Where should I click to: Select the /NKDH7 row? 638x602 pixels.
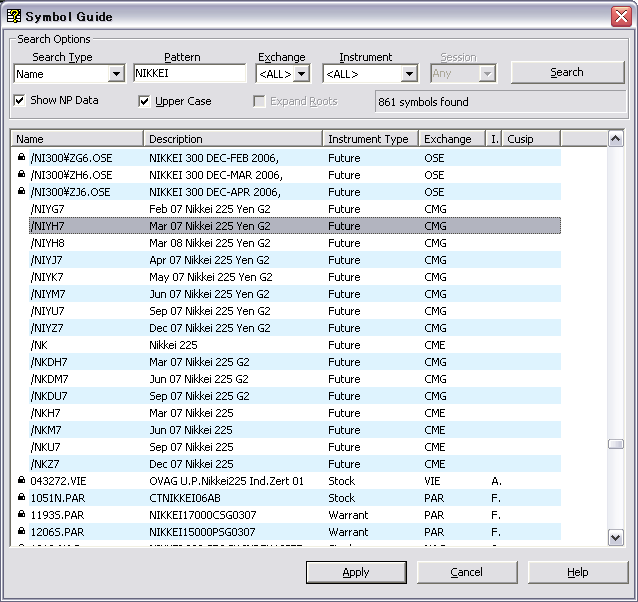[295, 362]
